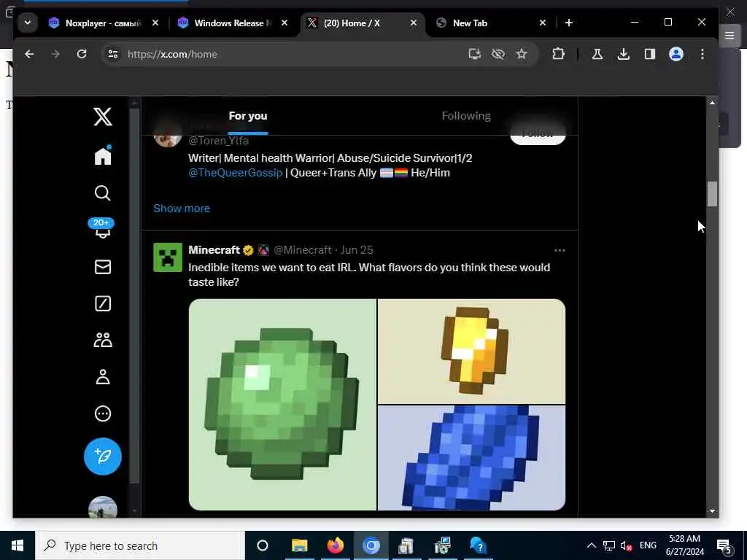This screenshot has height=560, width=747.
Task: Open Communities people icon
Action: click(103, 340)
